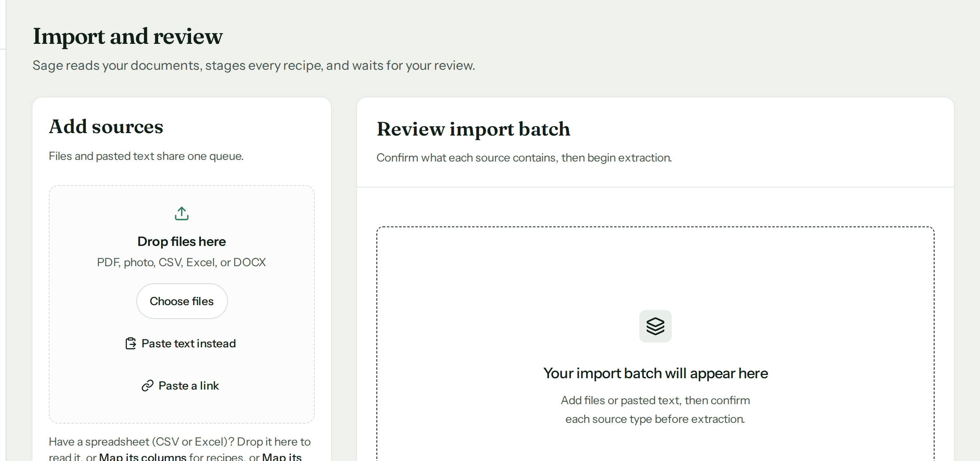Viewport: 980px width, 461px height.
Task: Click the stacked layers icon in batch panel
Action: pyautogui.click(x=655, y=326)
